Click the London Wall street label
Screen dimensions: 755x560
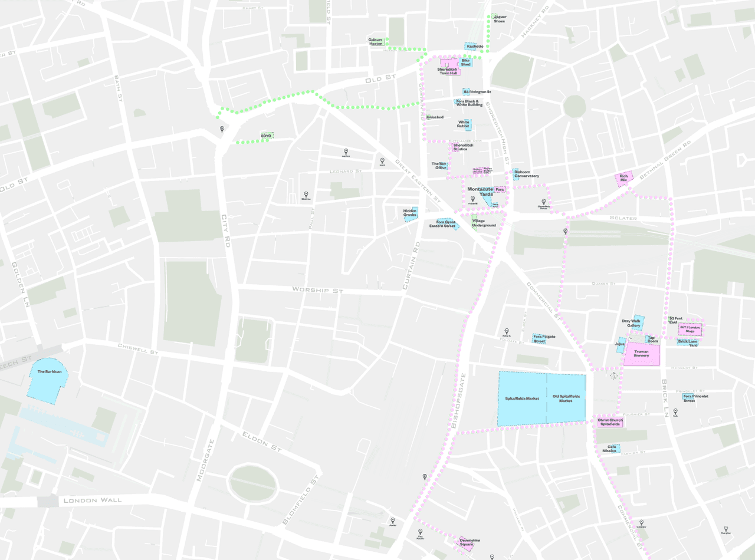click(93, 500)
